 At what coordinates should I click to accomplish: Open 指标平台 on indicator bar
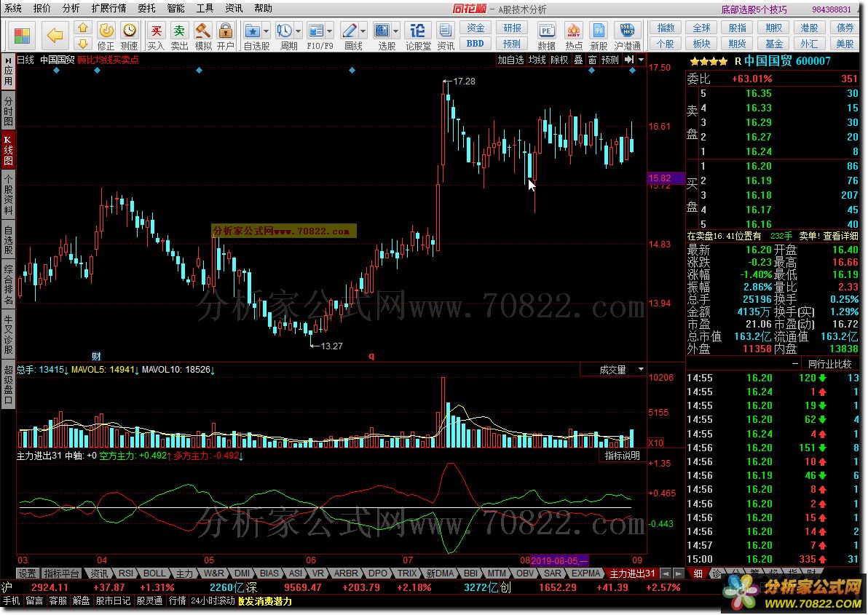pos(62,574)
